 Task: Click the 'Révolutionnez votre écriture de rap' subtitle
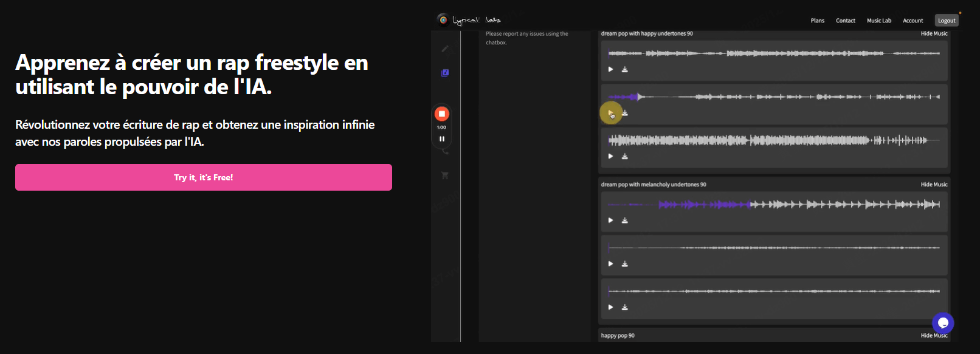coord(195,133)
